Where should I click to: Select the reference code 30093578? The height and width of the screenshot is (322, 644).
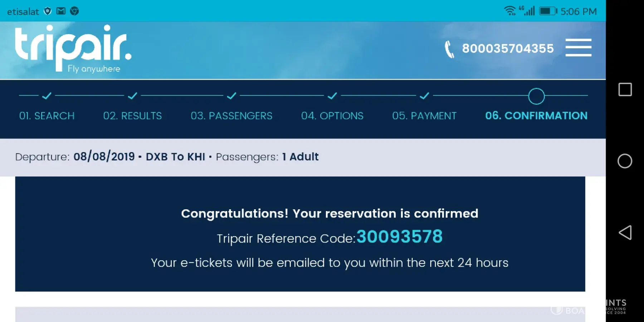(399, 237)
